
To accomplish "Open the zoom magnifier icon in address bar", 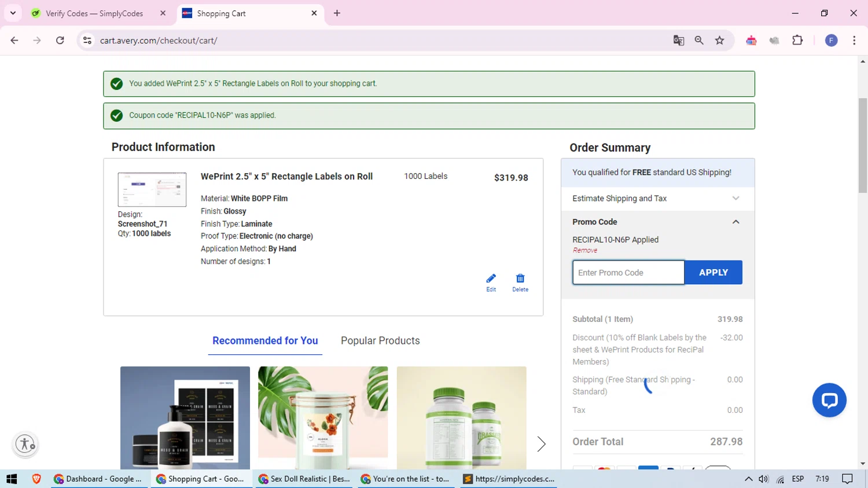I will pyautogui.click(x=699, y=41).
